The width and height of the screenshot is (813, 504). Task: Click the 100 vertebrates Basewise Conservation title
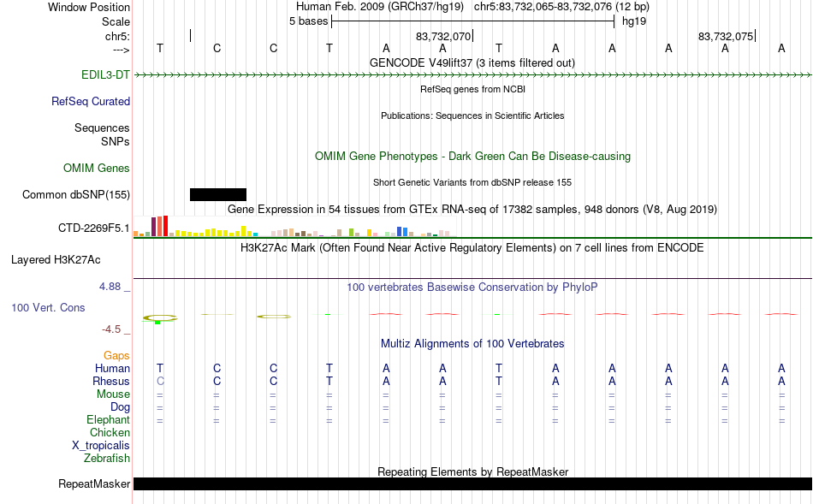click(472, 288)
